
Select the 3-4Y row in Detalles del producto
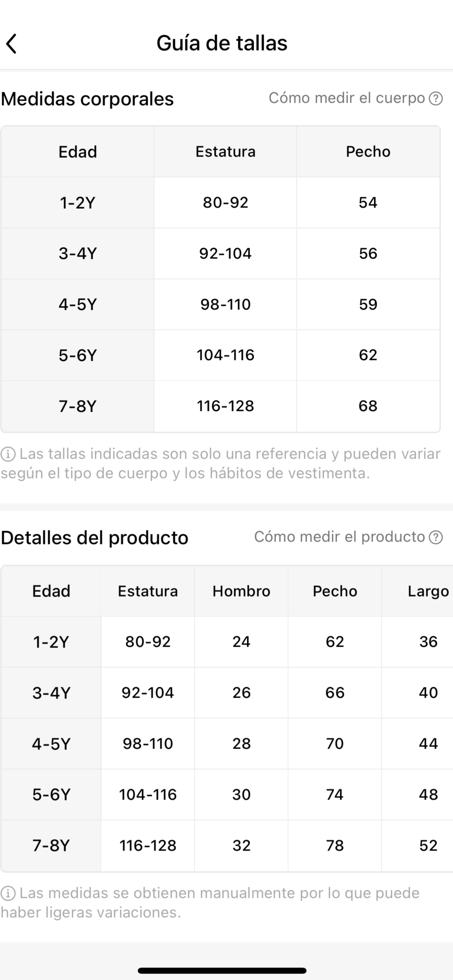coord(51,693)
